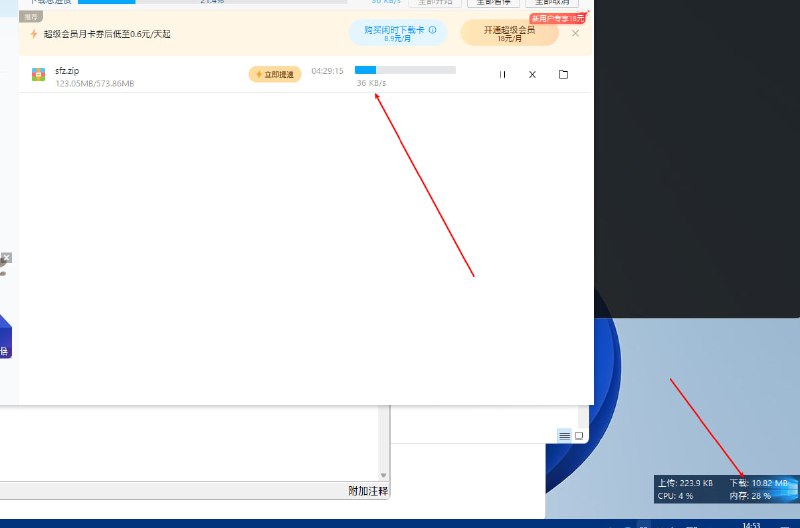
Task: Pause the sfz.zip download
Action: pos(503,74)
